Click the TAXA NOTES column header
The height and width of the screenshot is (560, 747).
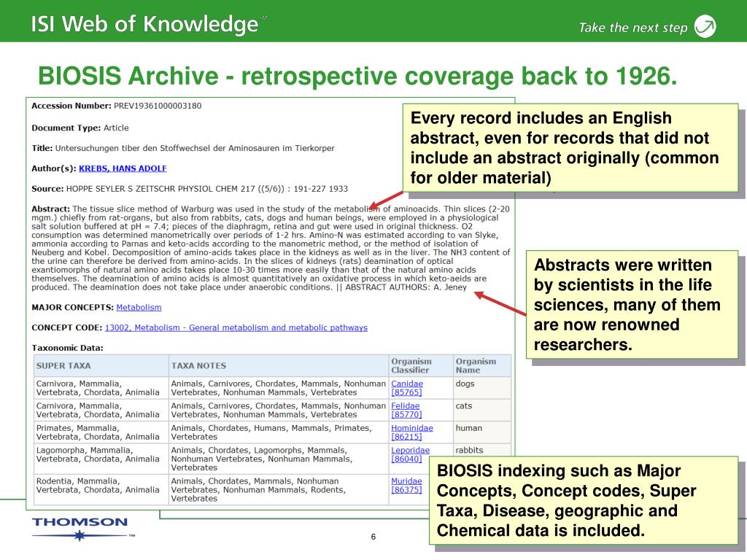click(x=279, y=366)
